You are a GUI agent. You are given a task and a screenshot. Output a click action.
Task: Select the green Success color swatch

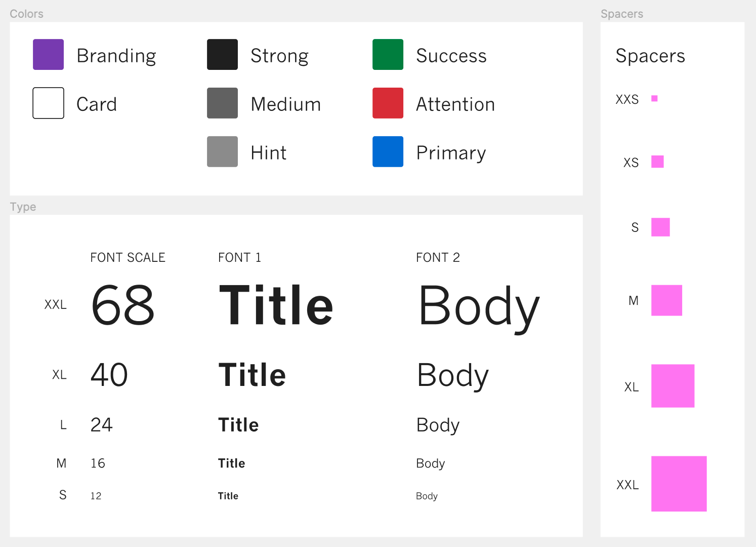[x=388, y=54]
